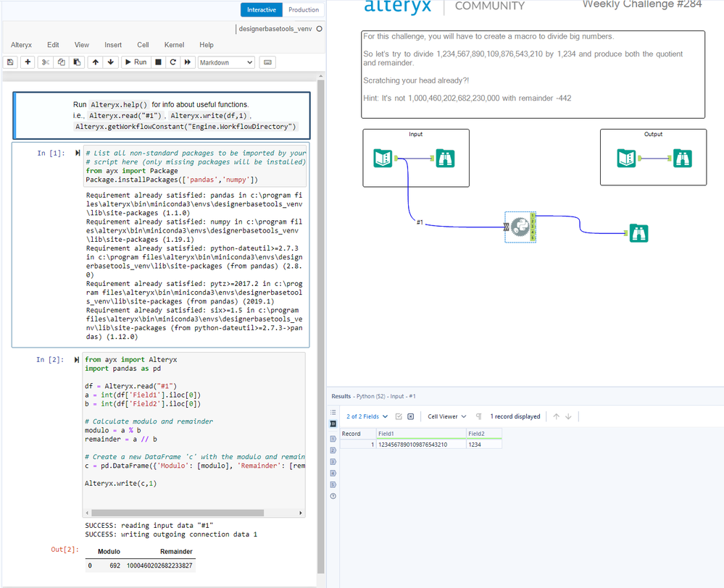The height and width of the screenshot is (588, 724).
Task: View output anchor 5 in results
Action: (333, 484)
